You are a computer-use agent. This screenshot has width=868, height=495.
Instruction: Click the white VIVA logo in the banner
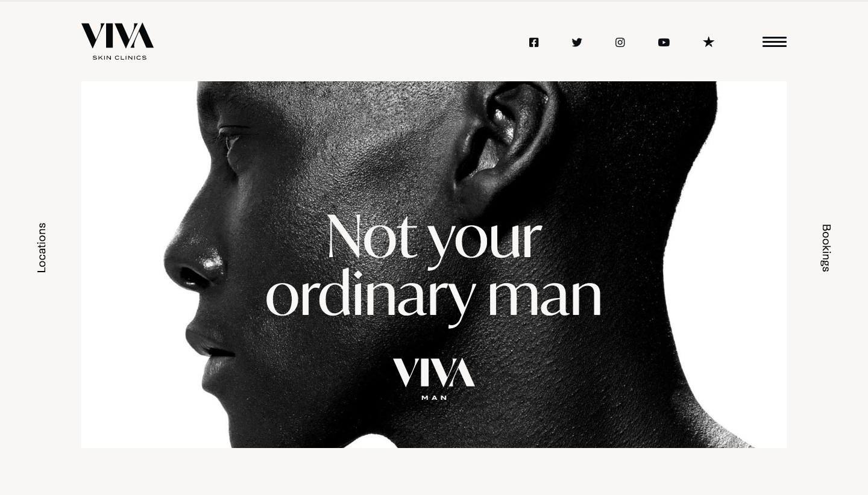point(434,372)
